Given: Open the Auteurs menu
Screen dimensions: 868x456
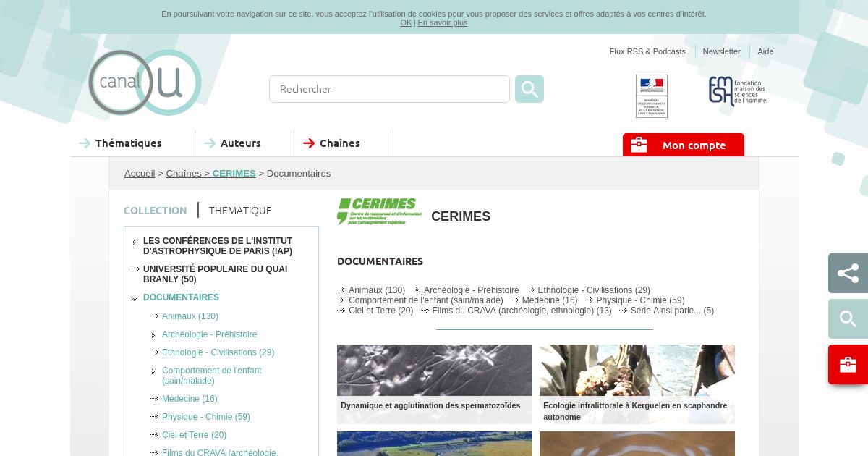Looking at the screenshot, I should [x=241, y=143].
